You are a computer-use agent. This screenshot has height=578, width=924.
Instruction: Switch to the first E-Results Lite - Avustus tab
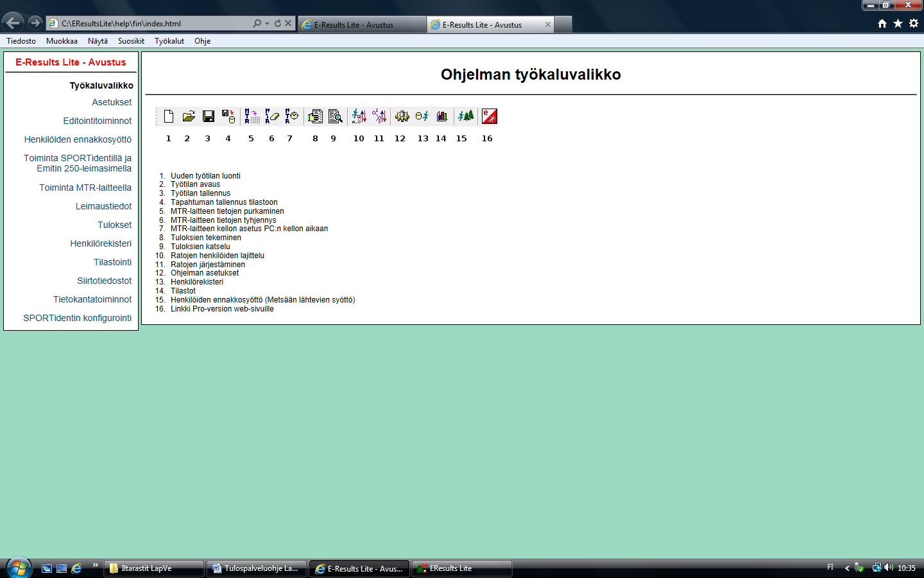(362, 24)
